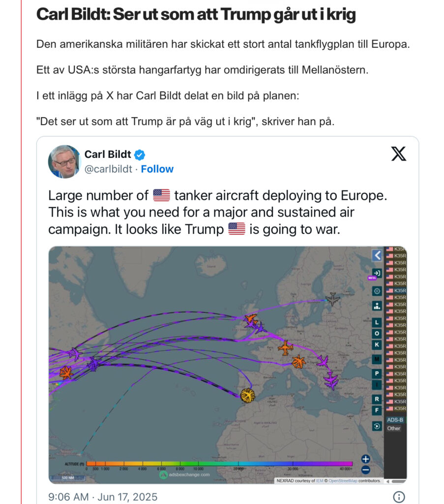The image size is (444, 504).
Task: Open the map statistics podium icon
Action: pyautogui.click(x=377, y=306)
